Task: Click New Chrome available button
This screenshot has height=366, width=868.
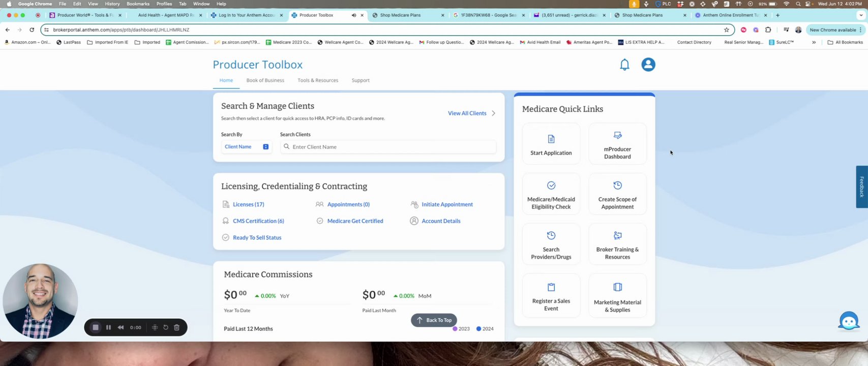Action: (835, 30)
